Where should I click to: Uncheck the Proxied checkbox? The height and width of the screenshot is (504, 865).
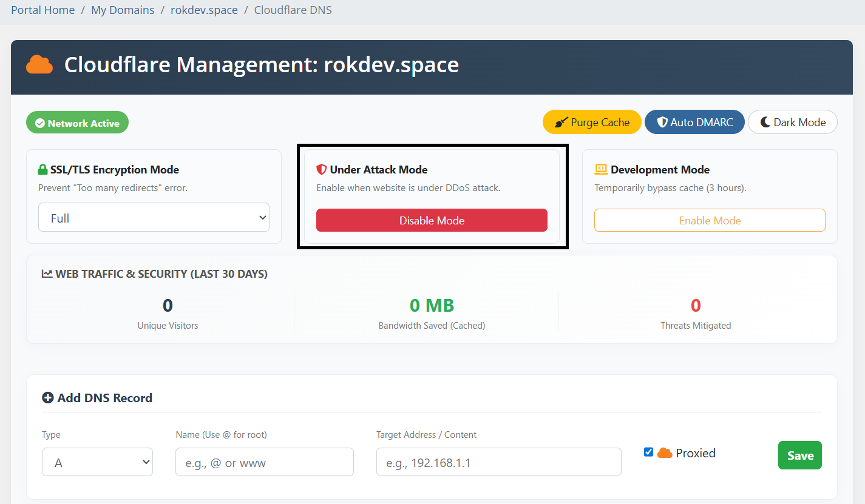click(x=648, y=451)
